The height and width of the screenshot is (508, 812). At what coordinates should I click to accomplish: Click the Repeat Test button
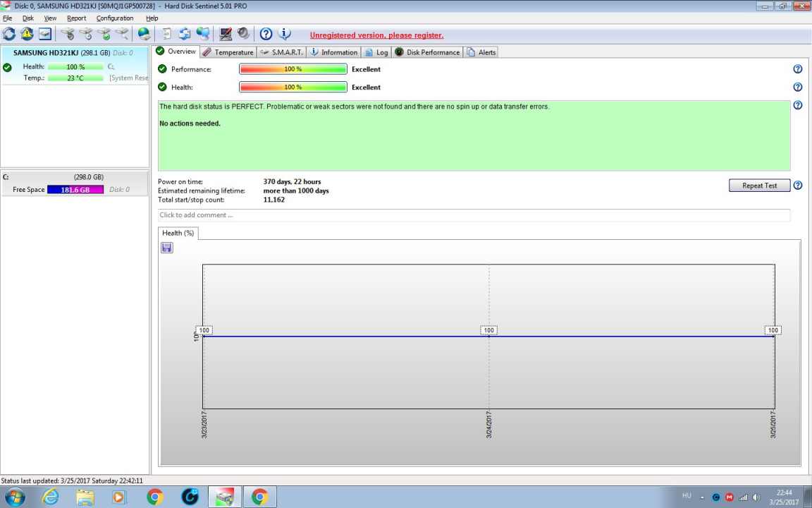tap(759, 185)
